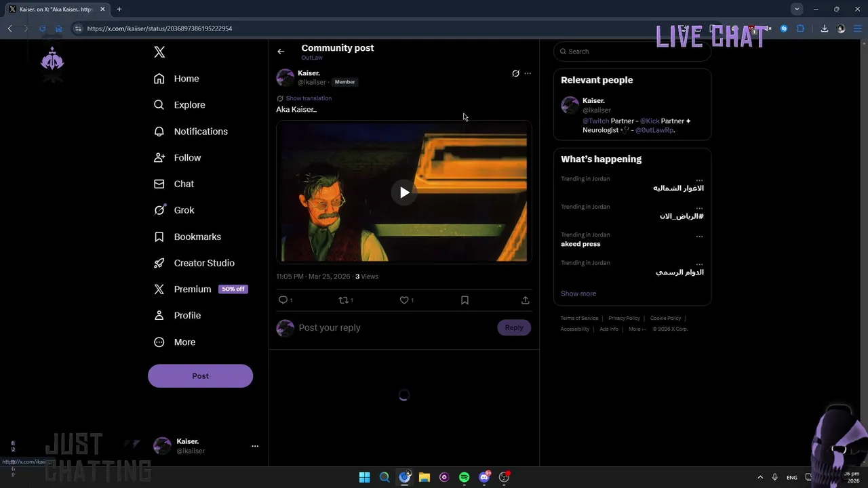The height and width of the screenshot is (488, 868).
Task: Click the purple Post button
Action: [x=200, y=376]
